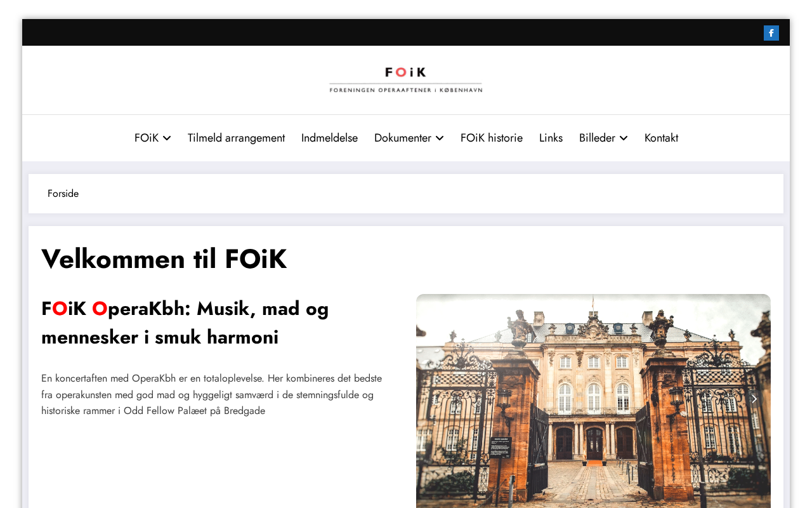The height and width of the screenshot is (508, 812).
Task: Go to the Kontakt page
Action: coord(661,138)
